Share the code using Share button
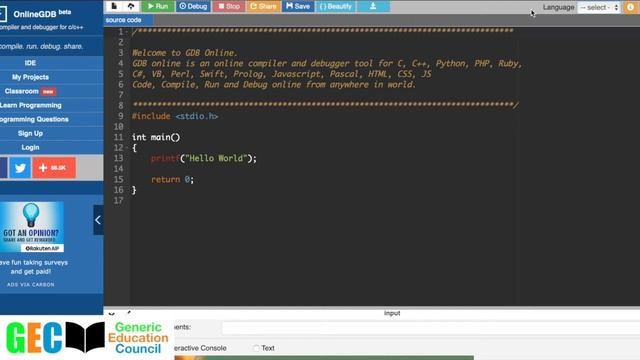This screenshot has height=360, width=640. coord(263,6)
